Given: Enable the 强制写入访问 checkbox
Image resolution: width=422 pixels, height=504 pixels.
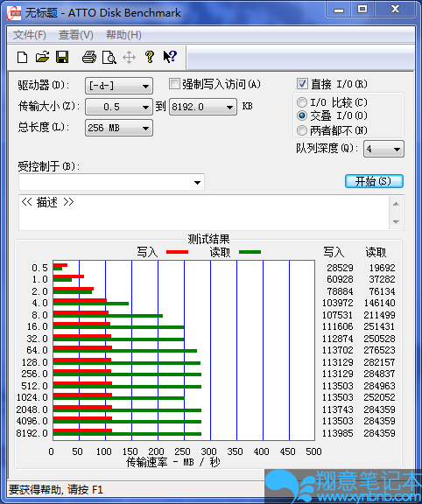Looking at the screenshot, I should click(x=174, y=84).
